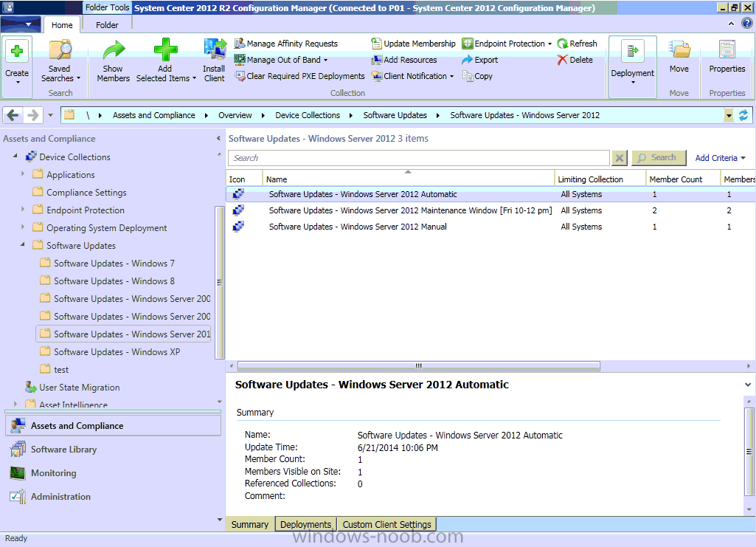The height and width of the screenshot is (547, 756).
Task: Click the Move folder icon
Action: point(679,50)
